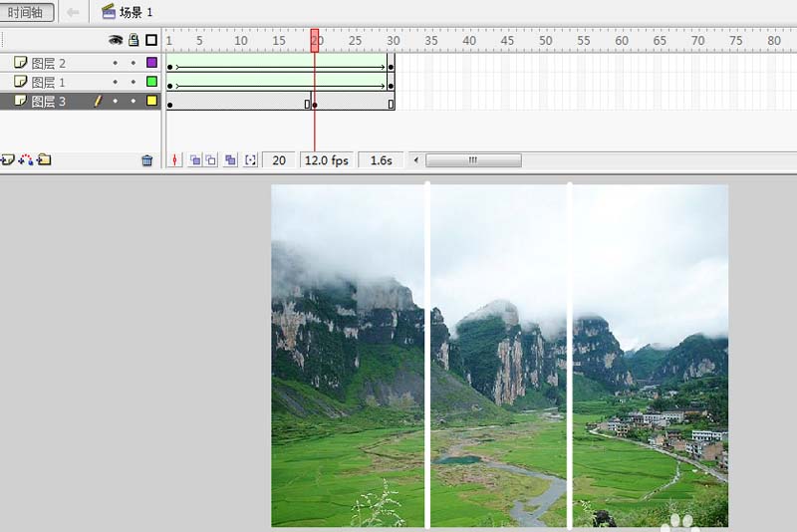Hide 图层 2 using its visibility dot

(116, 63)
